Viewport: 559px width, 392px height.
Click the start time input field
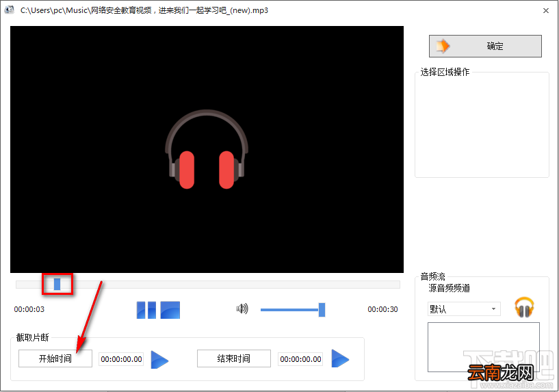pos(121,359)
